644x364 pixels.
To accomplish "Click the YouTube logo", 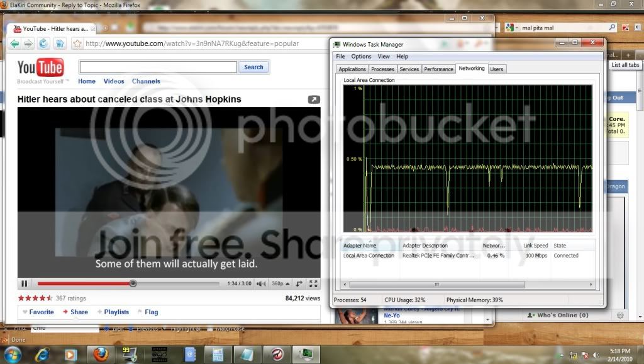I will click(x=40, y=67).
